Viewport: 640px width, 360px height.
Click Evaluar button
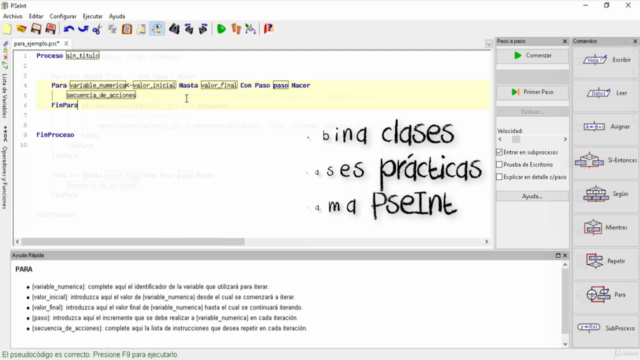532,112
